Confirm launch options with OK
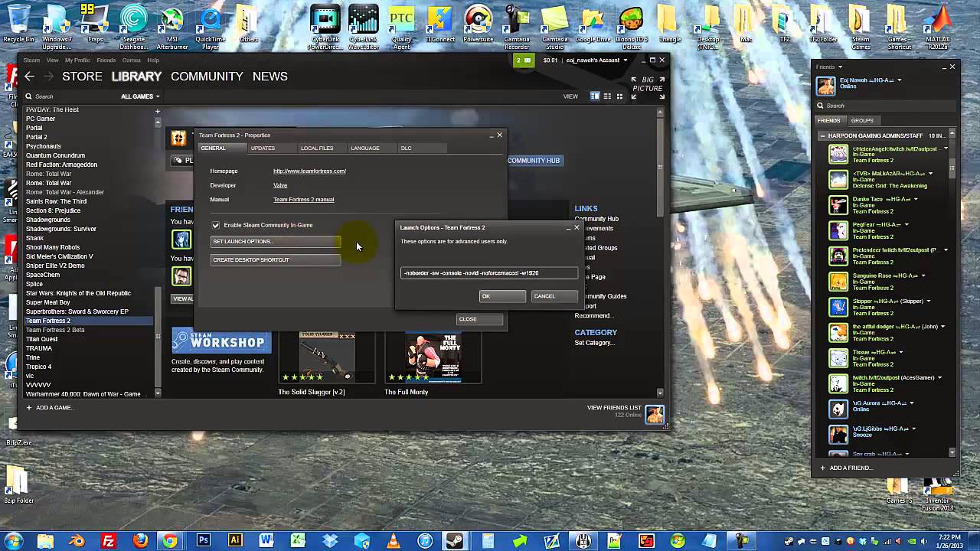The height and width of the screenshot is (551, 980). click(x=502, y=296)
